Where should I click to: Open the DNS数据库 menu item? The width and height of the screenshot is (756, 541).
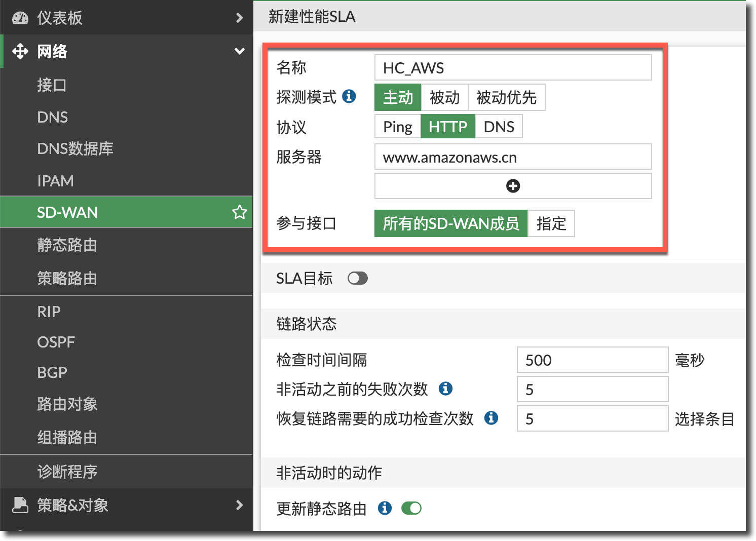[x=75, y=148]
